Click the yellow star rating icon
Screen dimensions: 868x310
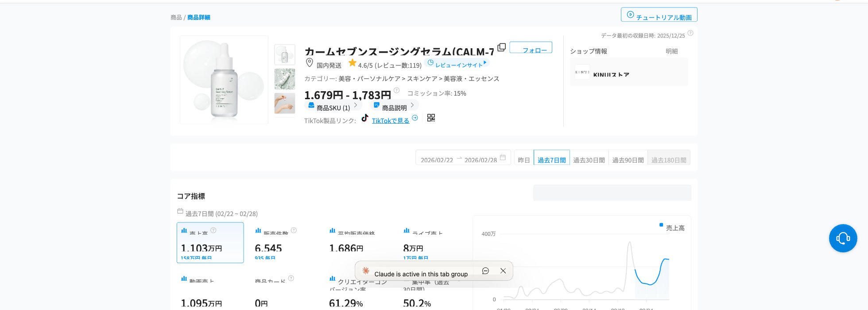coord(353,63)
